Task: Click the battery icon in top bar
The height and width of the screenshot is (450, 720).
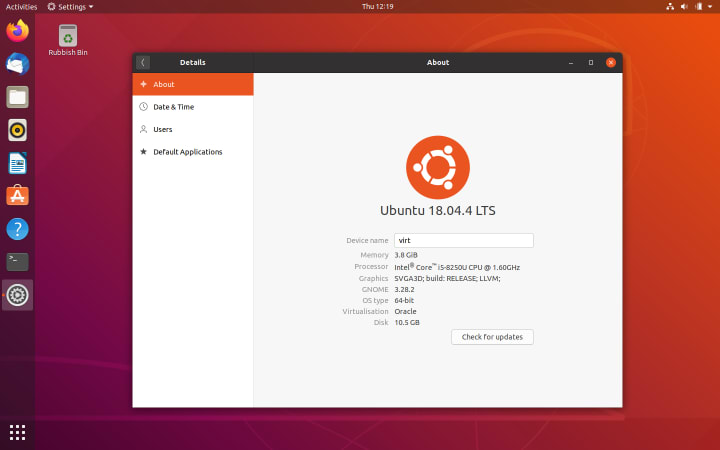Action: 698,6
